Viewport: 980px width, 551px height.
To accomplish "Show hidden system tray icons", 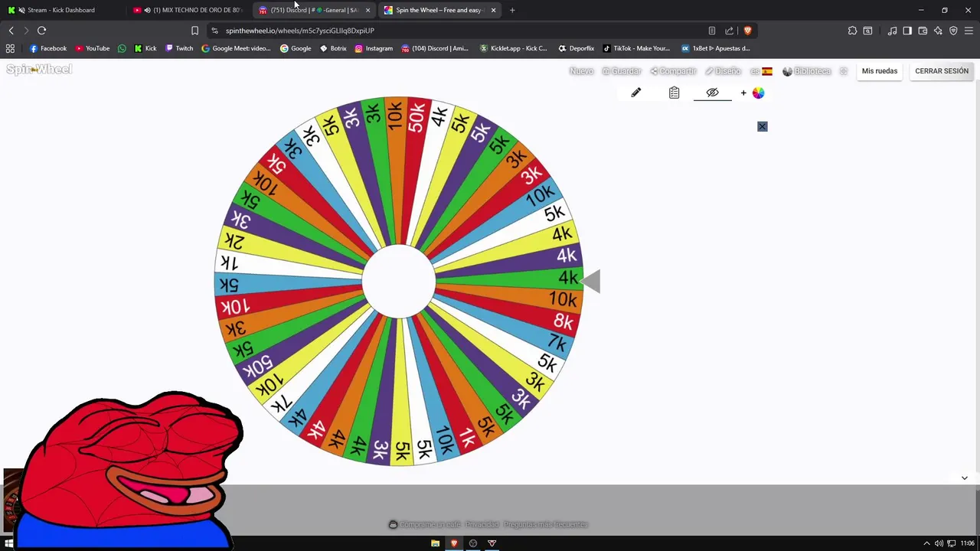I will point(926,543).
